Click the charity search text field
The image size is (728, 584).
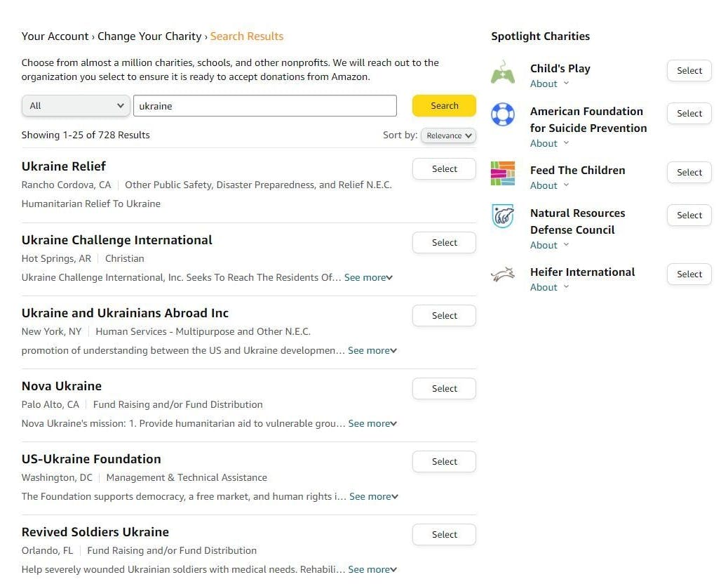pyautogui.click(x=264, y=106)
